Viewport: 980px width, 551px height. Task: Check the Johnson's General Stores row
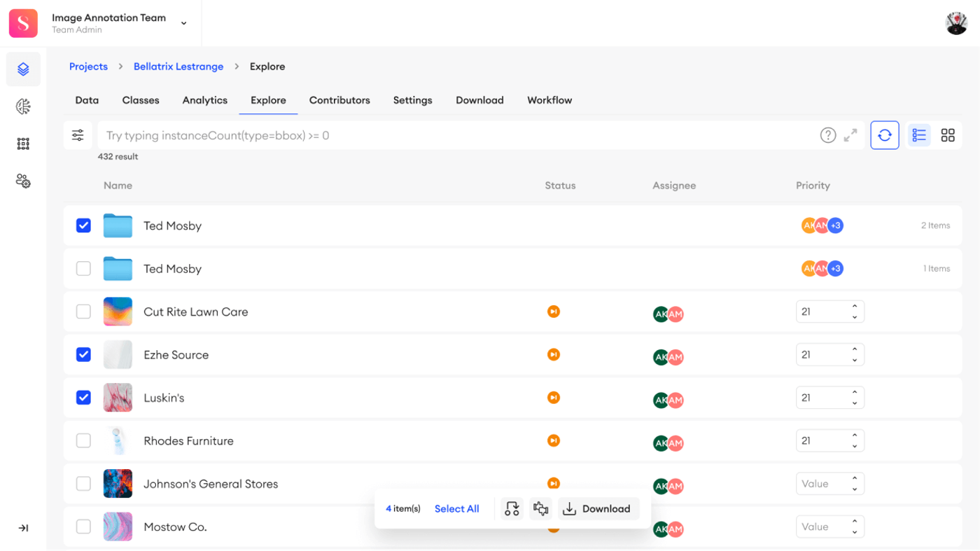point(83,484)
